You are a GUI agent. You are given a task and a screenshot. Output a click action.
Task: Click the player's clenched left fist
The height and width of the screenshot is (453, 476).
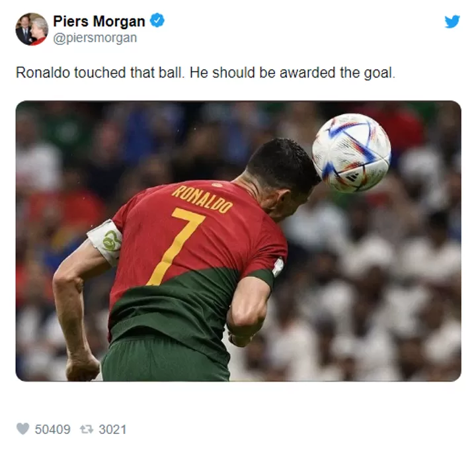tap(82, 368)
